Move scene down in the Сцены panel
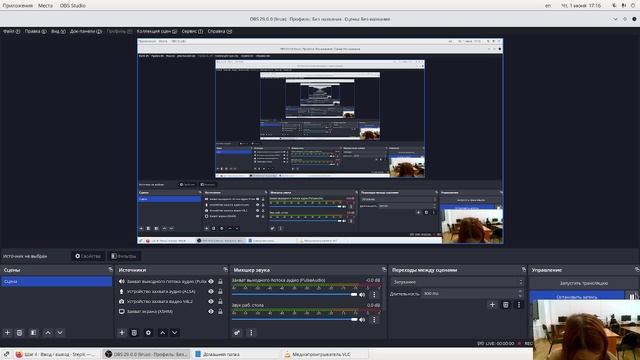Screen dimensions: 640x360 pyautogui.click(x=60, y=333)
